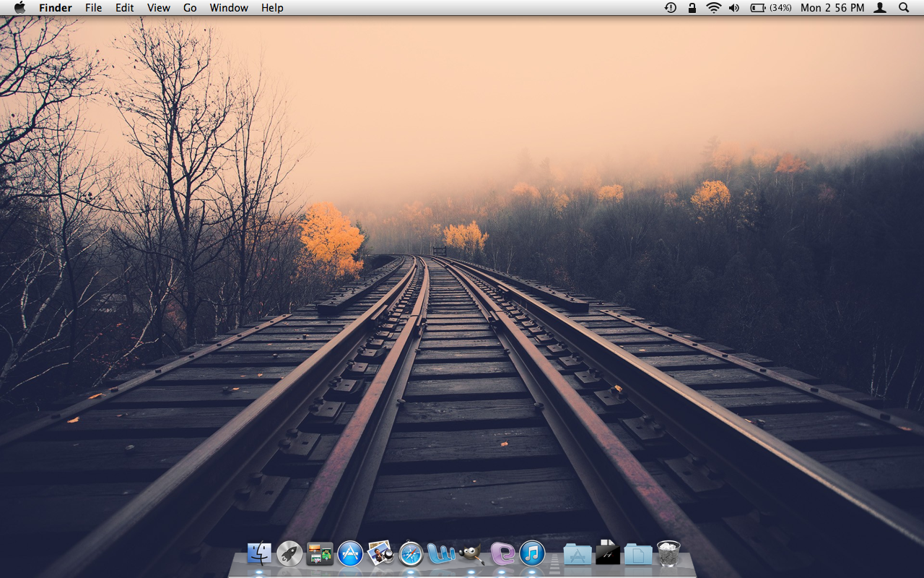Screen dimensions: 924x578
Task: Open the Apple menu
Action: coord(19,7)
